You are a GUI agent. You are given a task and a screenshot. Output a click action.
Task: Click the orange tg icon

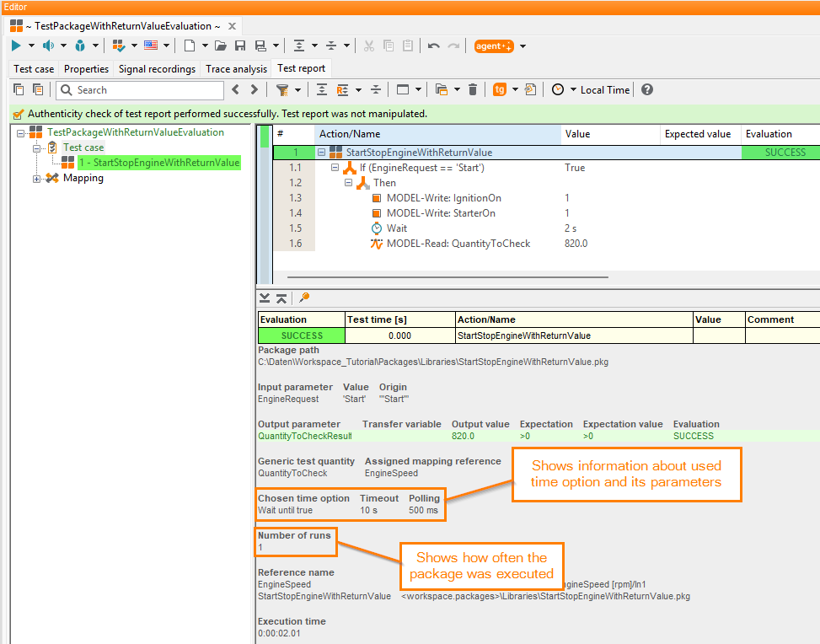click(500, 90)
